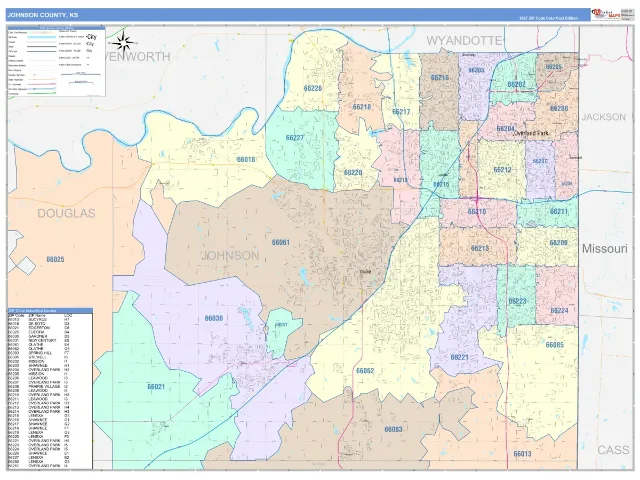Click ZIP code label 66208

point(559,109)
